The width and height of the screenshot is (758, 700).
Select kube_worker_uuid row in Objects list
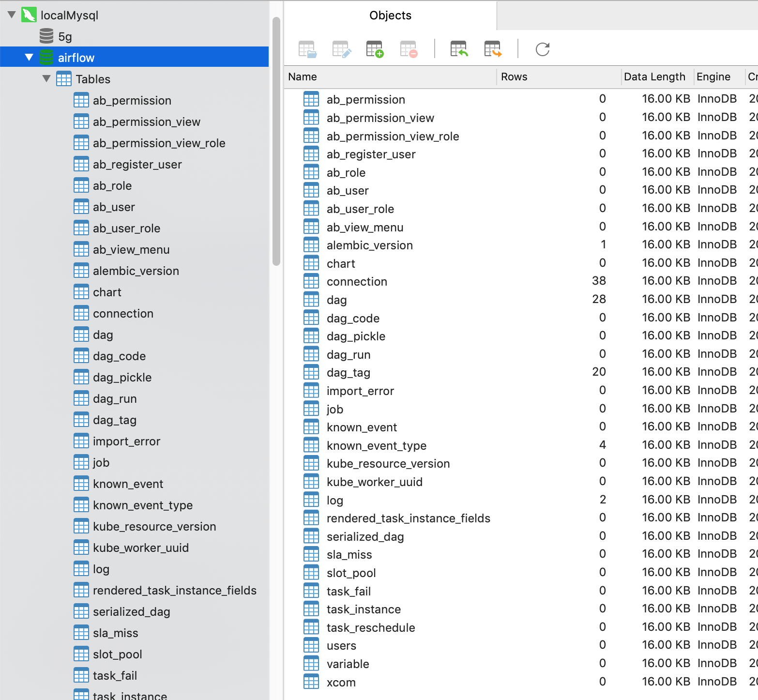click(521, 482)
